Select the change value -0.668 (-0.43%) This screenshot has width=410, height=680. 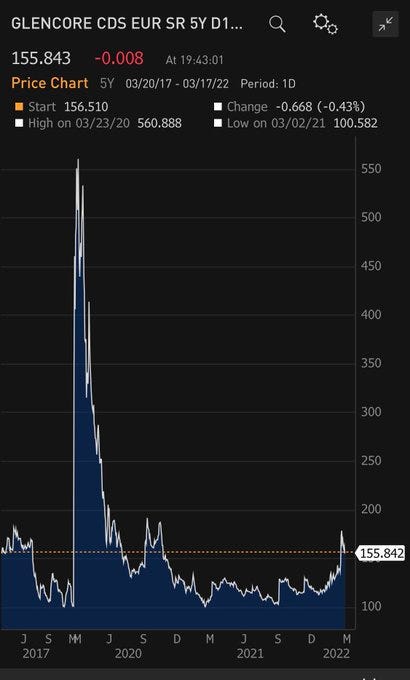(321, 107)
